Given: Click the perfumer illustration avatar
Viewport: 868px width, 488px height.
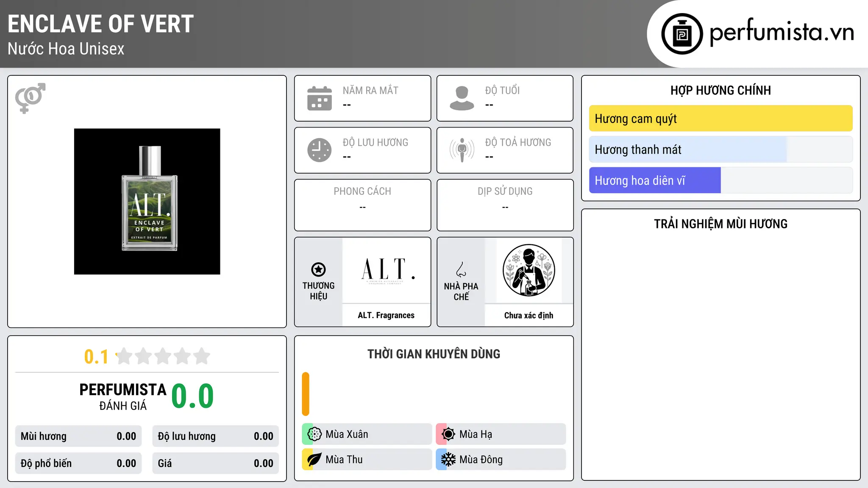Looking at the screenshot, I should 529,270.
